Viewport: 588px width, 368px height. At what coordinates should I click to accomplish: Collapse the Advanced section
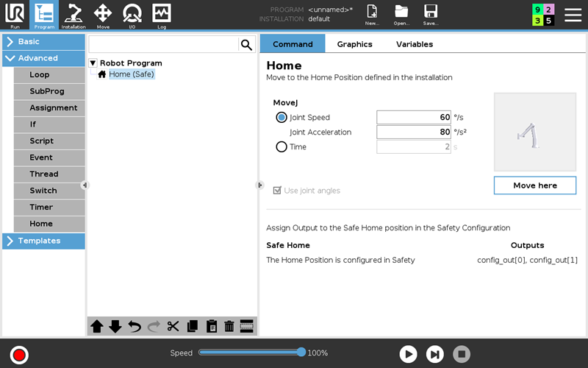point(43,58)
